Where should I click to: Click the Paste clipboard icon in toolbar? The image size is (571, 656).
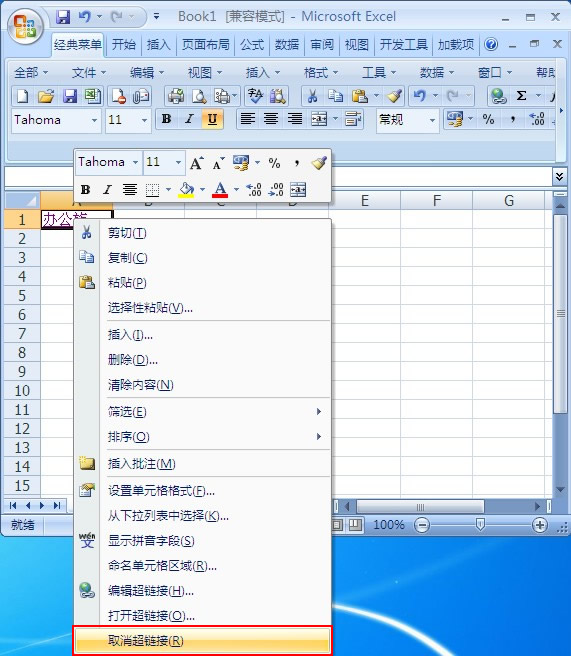click(x=360, y=96)
